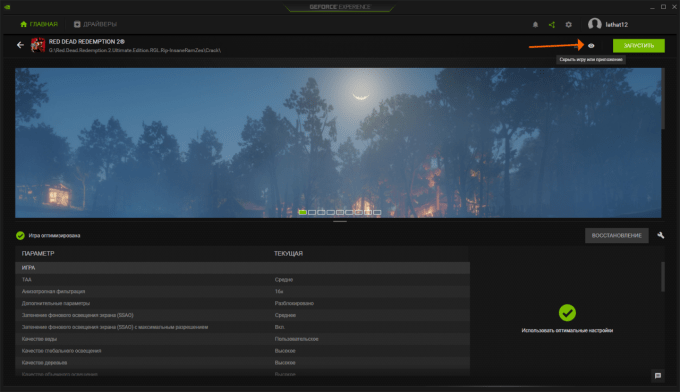This screenshot has width=681, height=392.
Task: Open the share overlay icon
Action: pos(552,25)
